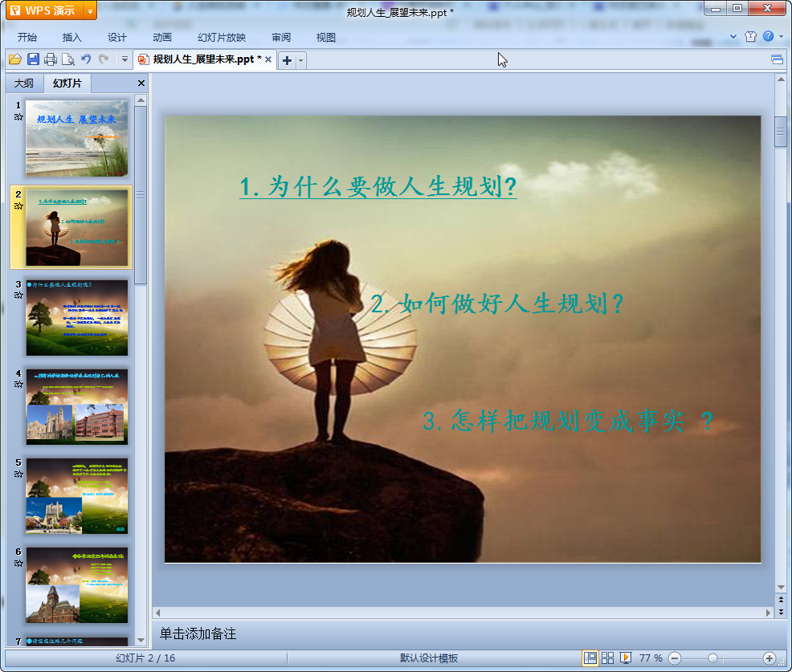Click the text 2.如何做好人生规划?
The image size is (792, 672).
(497, 303)
